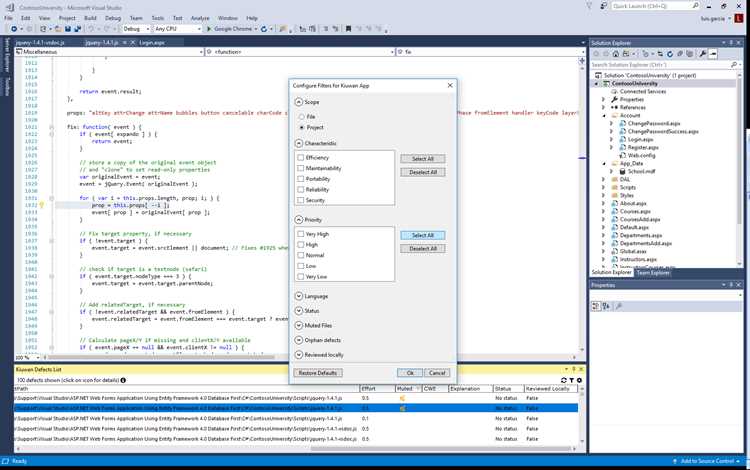Click the Save All toolbar icon
This screenshot has height=470, width=750.
77,29
